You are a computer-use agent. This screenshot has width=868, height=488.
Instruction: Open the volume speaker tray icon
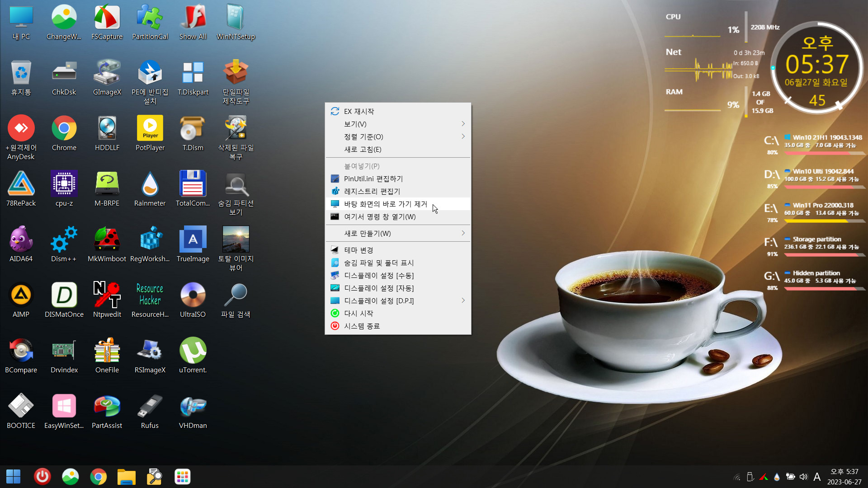tap(803, 477)
